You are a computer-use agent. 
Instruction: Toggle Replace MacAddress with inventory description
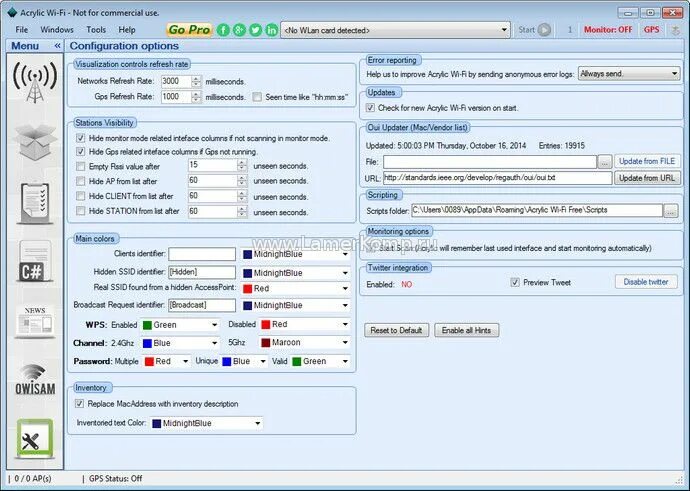coord(79,403)
